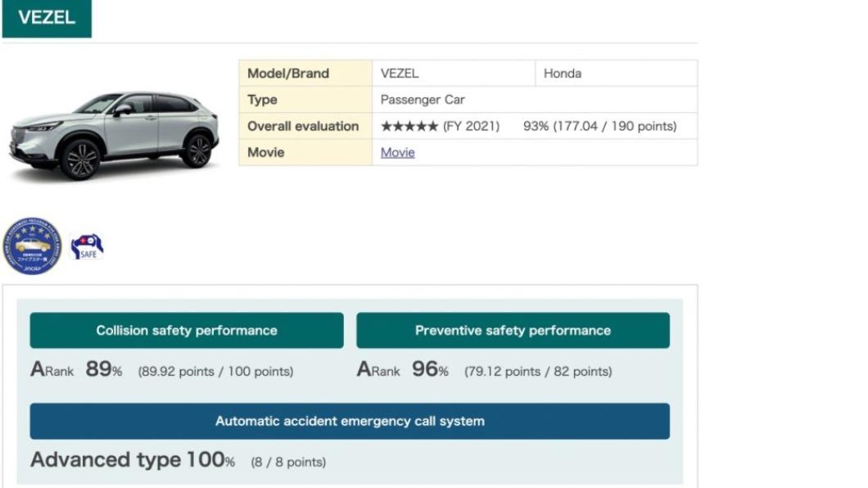Click the VEZEL green title header
The height and width of the screenshot is (488, 868).
(x=47, y=18)
